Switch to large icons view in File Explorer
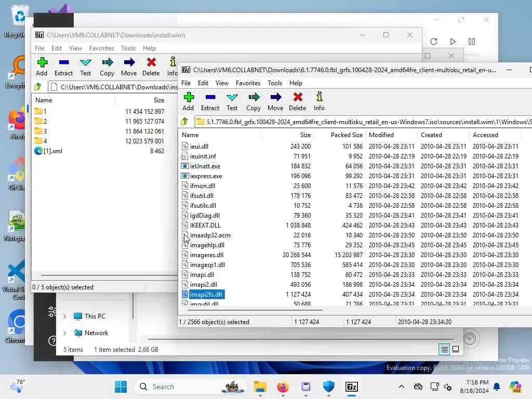 coord(456,349)
